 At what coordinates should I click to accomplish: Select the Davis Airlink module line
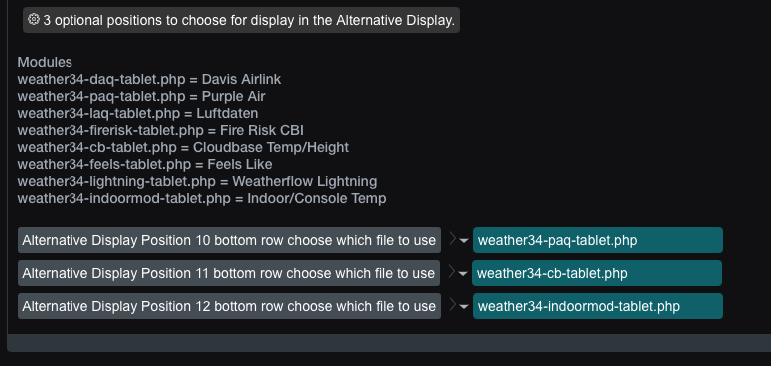point(149,79)
